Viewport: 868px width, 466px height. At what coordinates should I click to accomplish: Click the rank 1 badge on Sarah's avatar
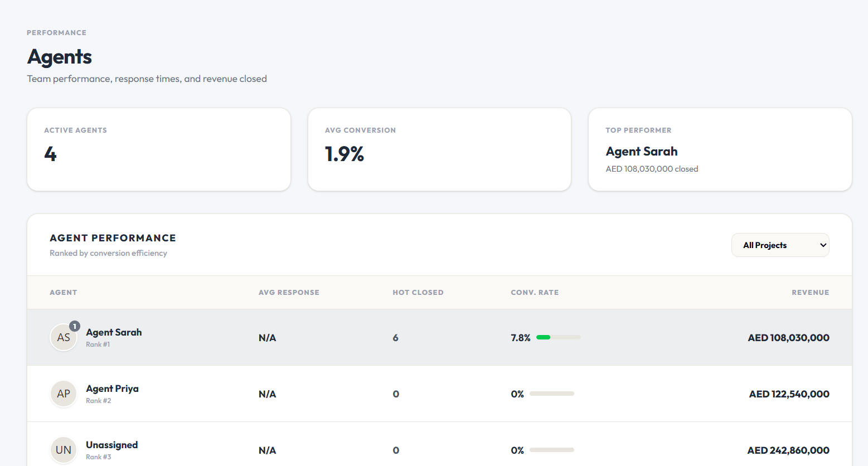tap(75, 326)
